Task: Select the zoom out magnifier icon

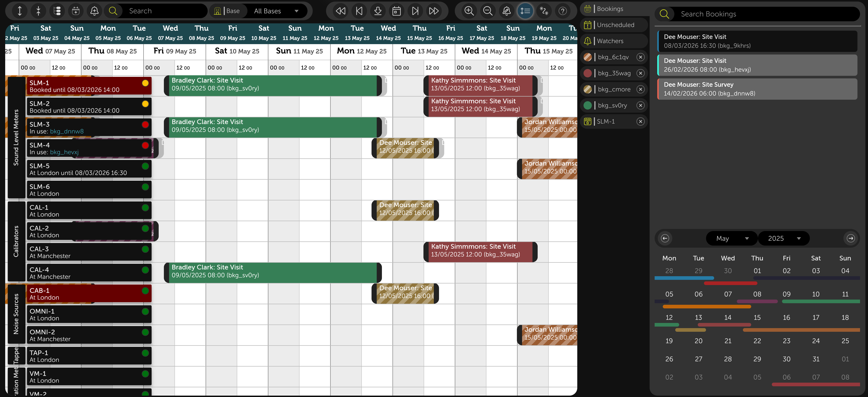Action: [488, 11]
